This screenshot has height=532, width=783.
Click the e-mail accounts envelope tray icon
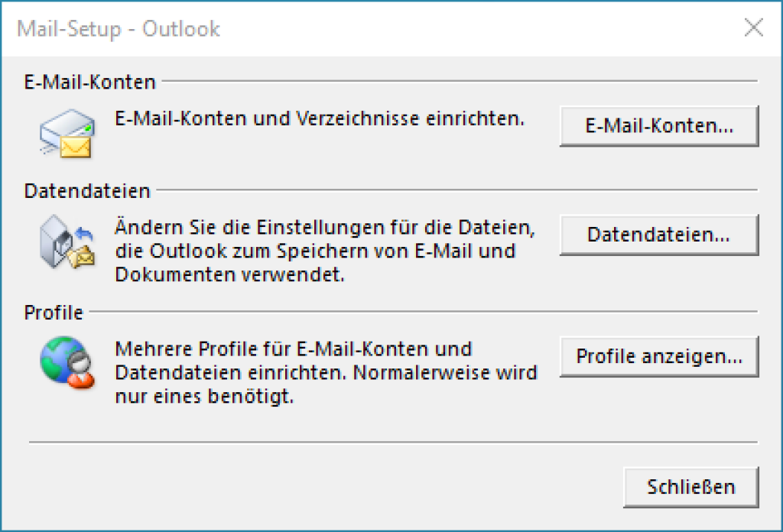pos(67,134)
